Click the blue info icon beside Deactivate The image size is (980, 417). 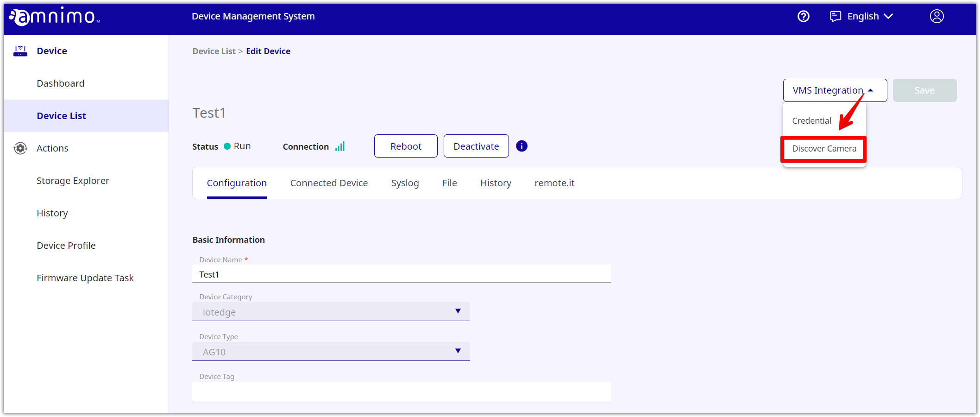click(x=521, y=146)
